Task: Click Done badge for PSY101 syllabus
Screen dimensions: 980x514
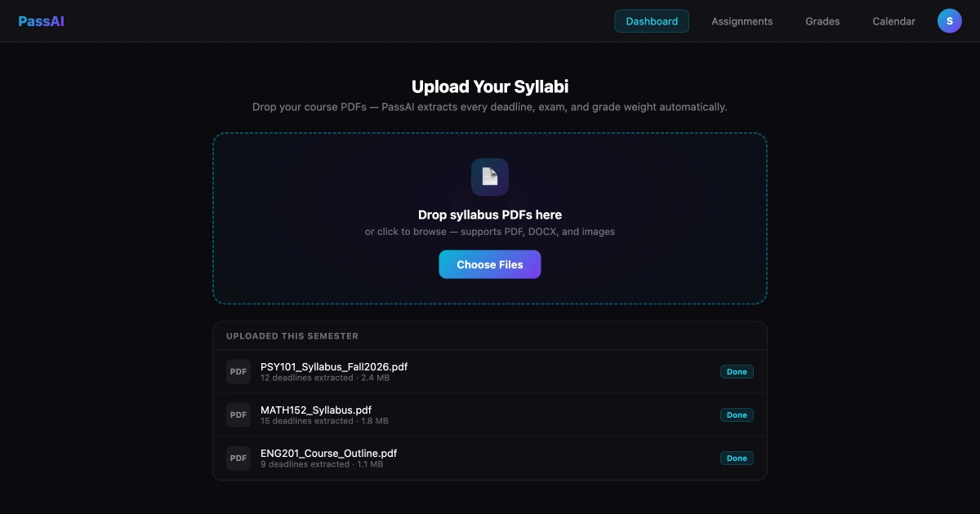Action: (x=737, y=371)
